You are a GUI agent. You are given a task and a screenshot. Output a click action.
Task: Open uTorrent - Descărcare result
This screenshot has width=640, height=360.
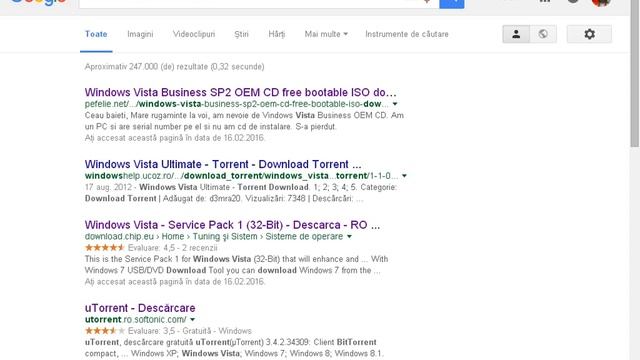coord(140,308)
